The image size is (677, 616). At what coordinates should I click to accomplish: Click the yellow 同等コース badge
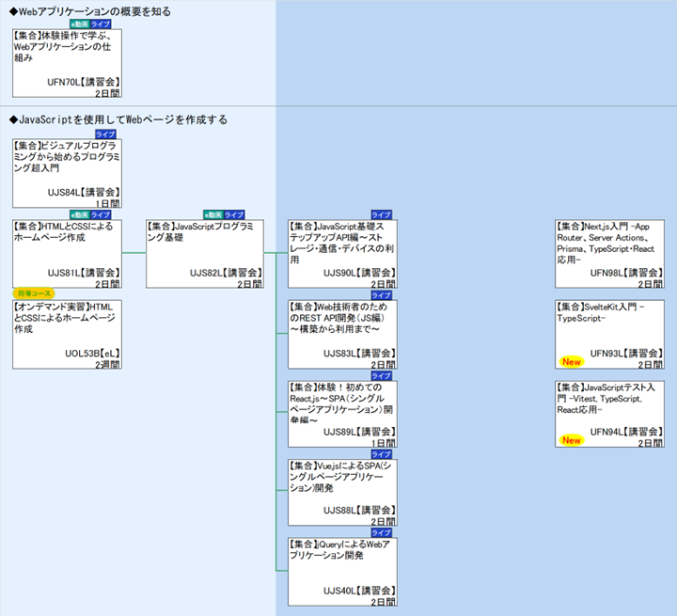click(34, 293)
